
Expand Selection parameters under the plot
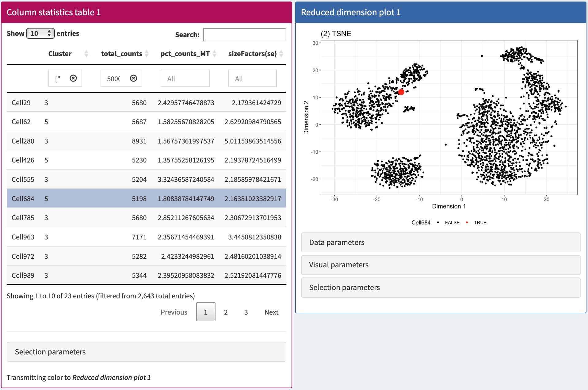point(441,288)
